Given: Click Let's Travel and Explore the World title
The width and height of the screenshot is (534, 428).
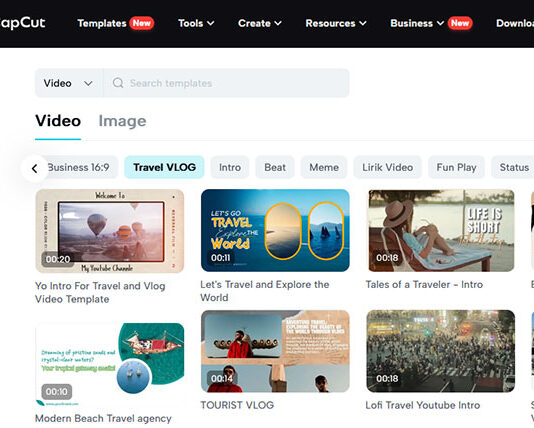Looking at the screenshot, I should (265, 291).
